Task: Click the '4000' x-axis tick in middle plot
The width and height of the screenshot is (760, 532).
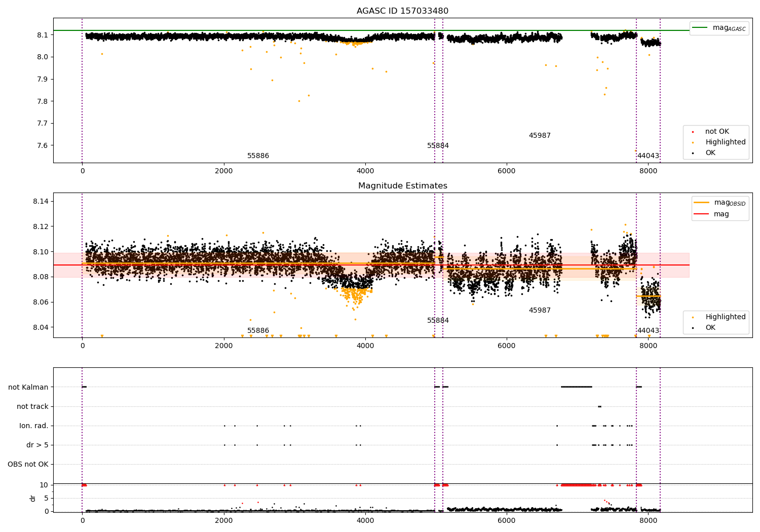Action: tap(365, 346)
